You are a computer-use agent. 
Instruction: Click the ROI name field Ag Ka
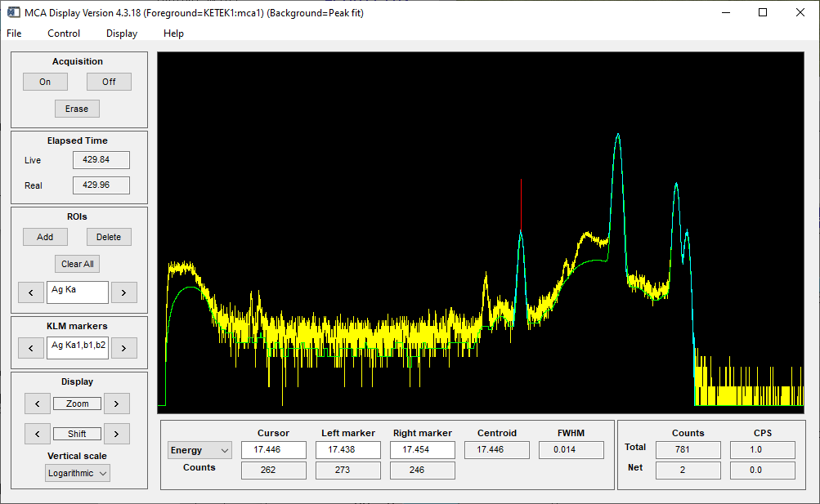(78, 292)
